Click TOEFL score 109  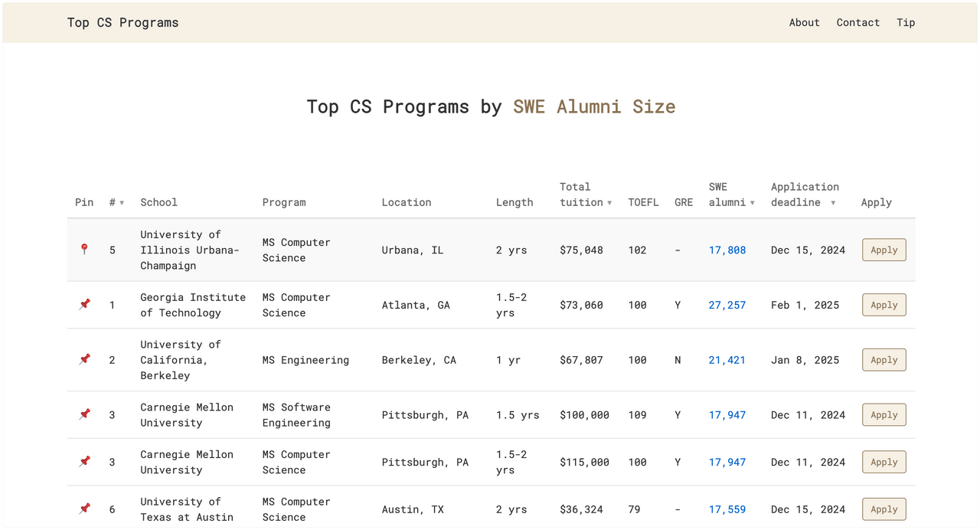click(637, 415)
